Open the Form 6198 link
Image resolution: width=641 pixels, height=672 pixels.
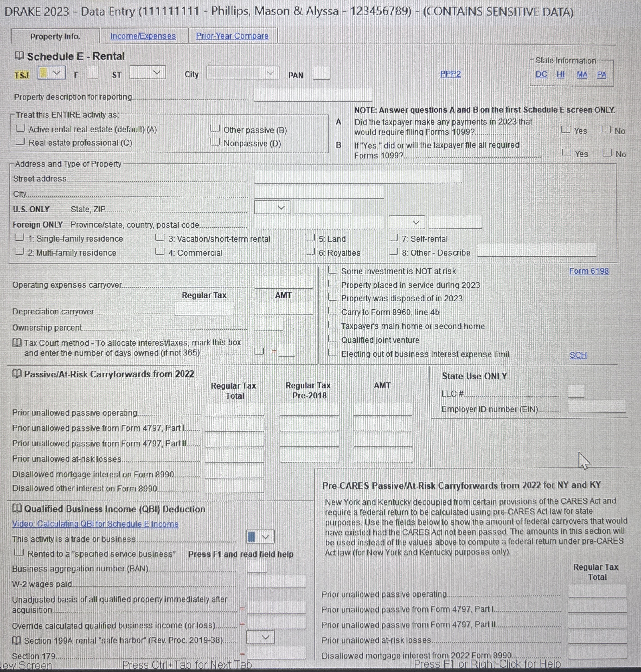(588, 271)
